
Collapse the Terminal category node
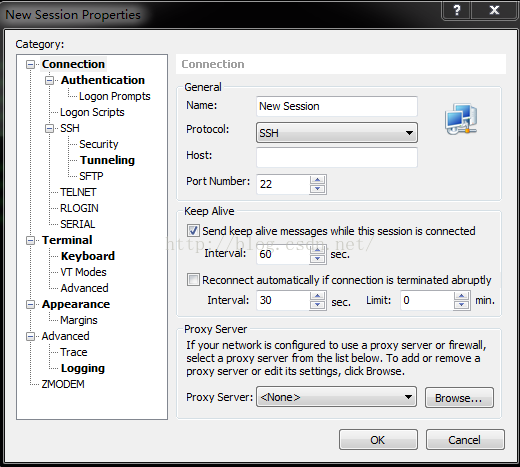coord(30,240)
